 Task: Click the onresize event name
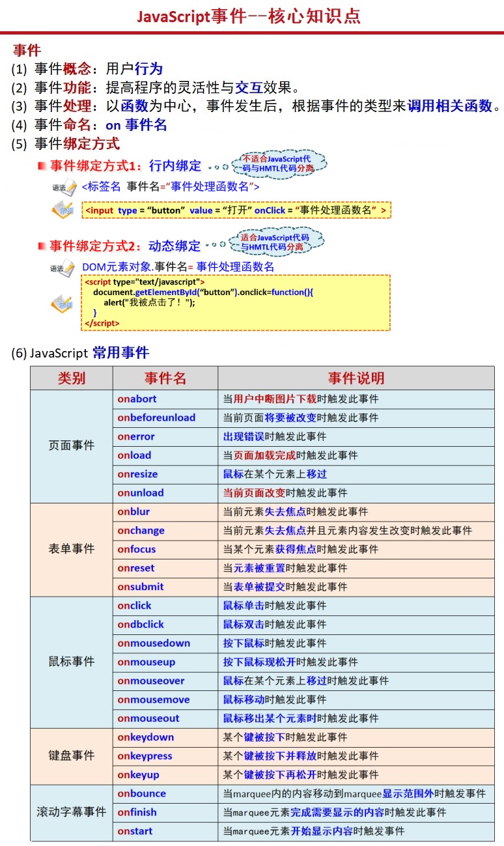pos(137,474)
